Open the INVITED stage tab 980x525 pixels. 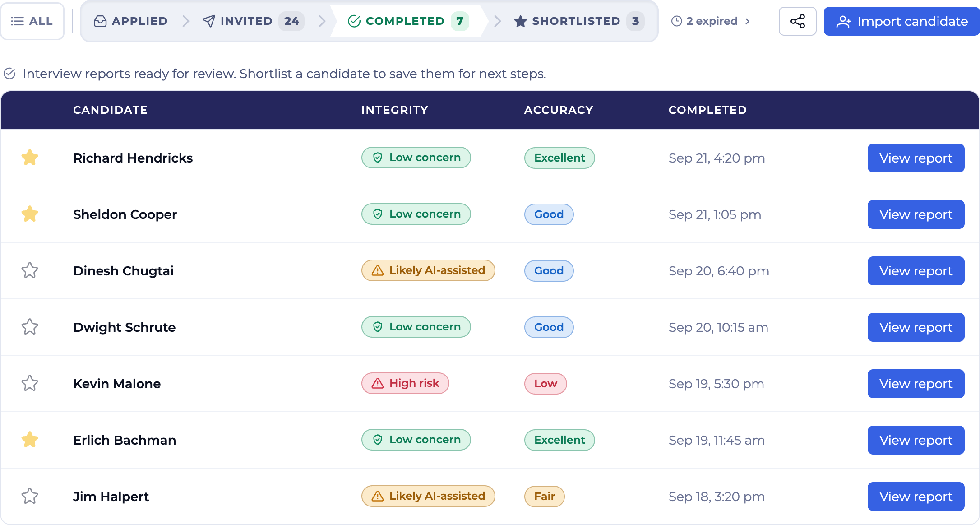[254, 21]
